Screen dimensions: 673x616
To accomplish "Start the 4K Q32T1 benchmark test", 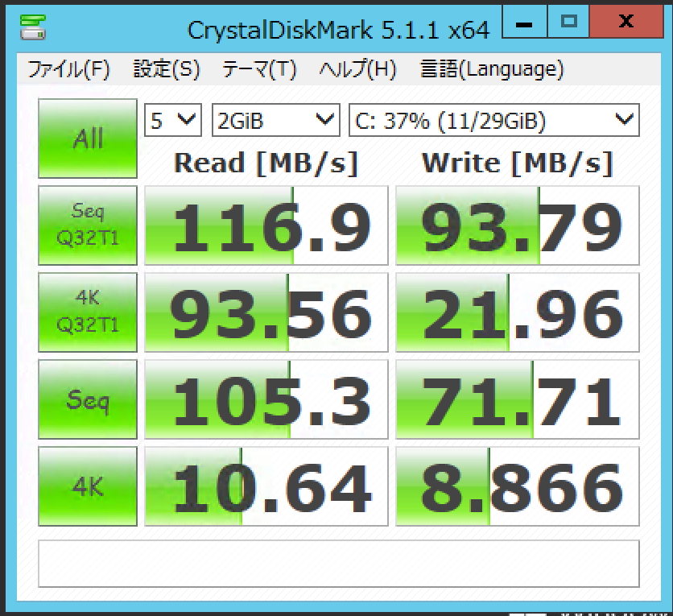I will point(87,312).
